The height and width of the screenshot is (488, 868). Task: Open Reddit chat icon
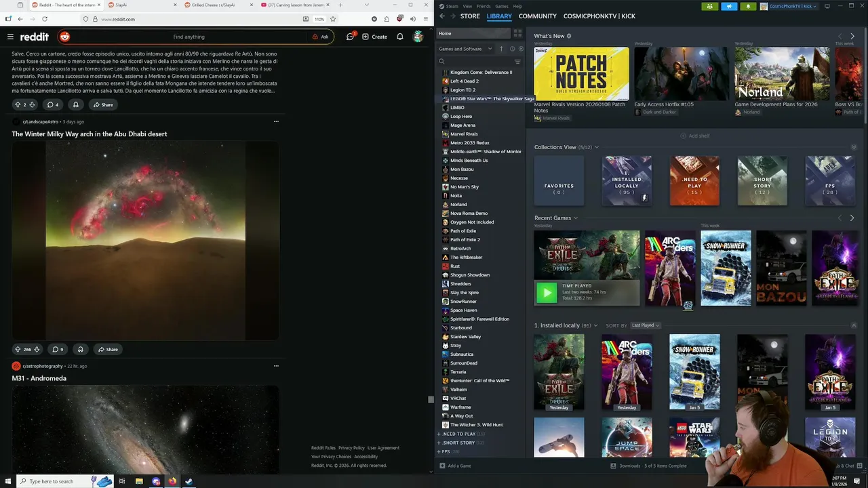point(351,37)
